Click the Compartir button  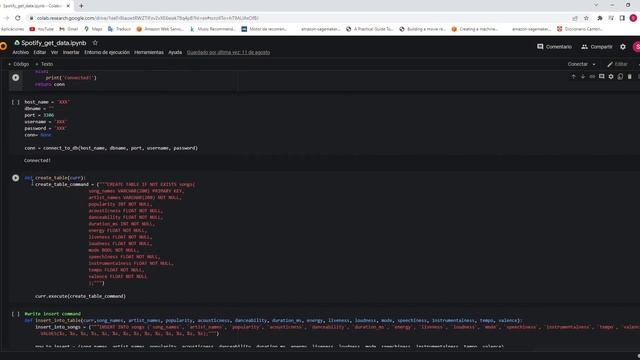click(x=597, y=47)
